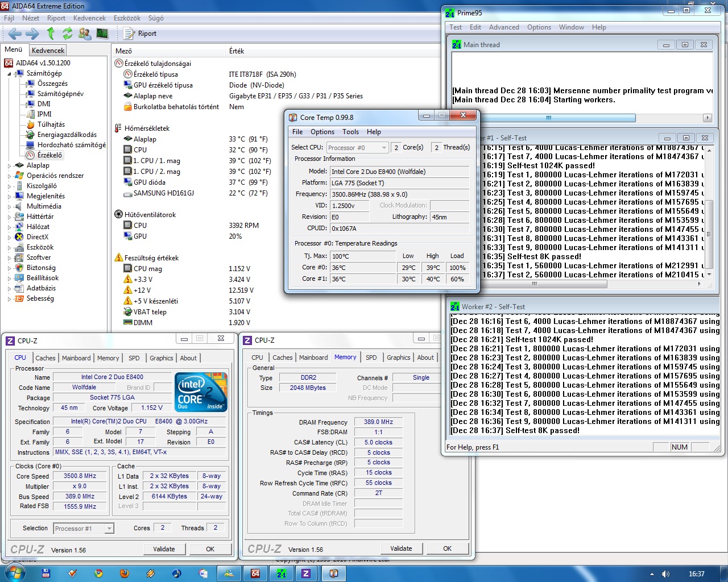Click the AIDA64 v1.50.1200 root node
This screenshot has height=582, width=728.
tap(43, 63)
